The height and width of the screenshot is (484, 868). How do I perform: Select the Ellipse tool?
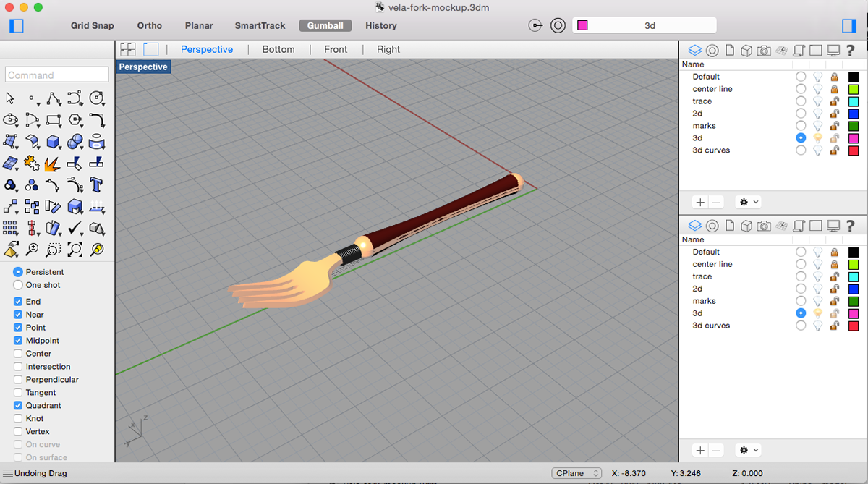click(10, 119)
